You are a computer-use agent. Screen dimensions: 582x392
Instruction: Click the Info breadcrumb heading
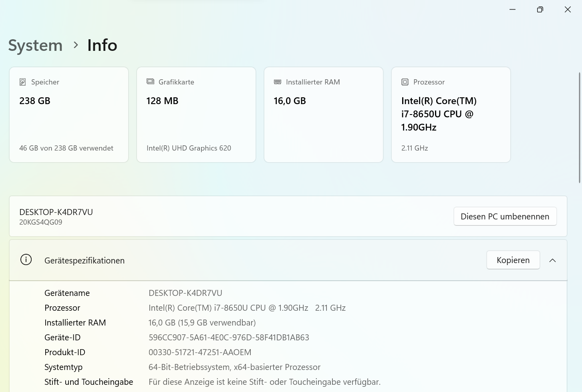pyautogui.click(x=102, y=45)
